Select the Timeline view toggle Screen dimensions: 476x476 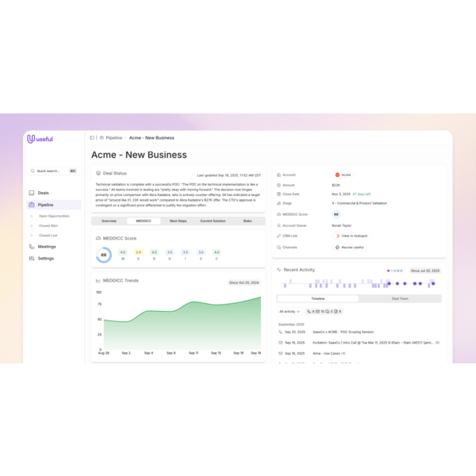[317, 298]
